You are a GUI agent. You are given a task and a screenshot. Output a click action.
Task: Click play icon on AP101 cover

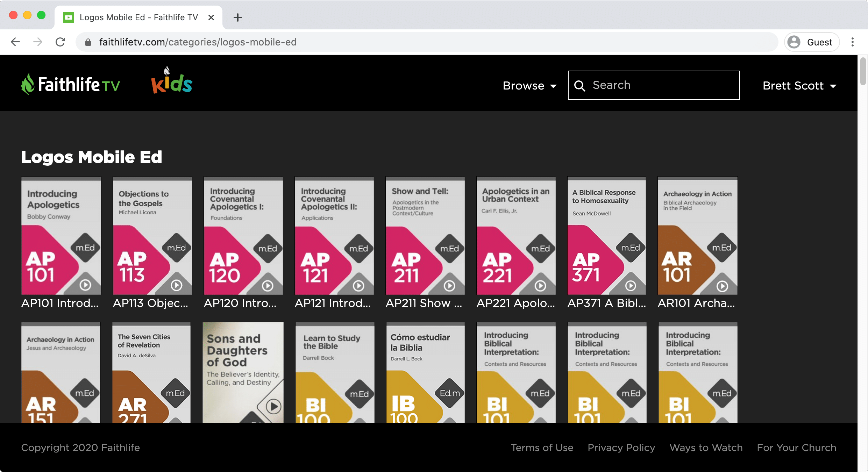pyautogui.click(x=85, y=285)
